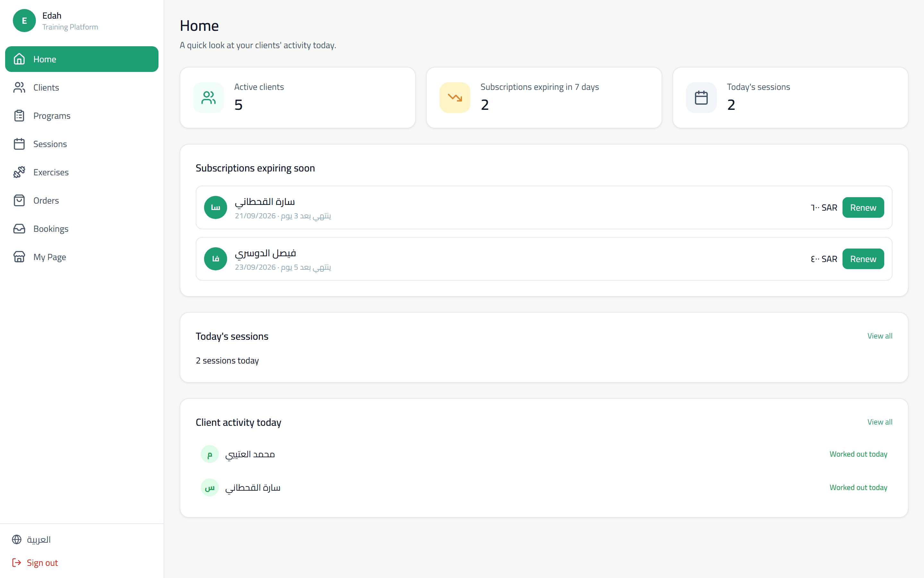
Task: View all in Client activity today
Action: [x=880, y=422]
